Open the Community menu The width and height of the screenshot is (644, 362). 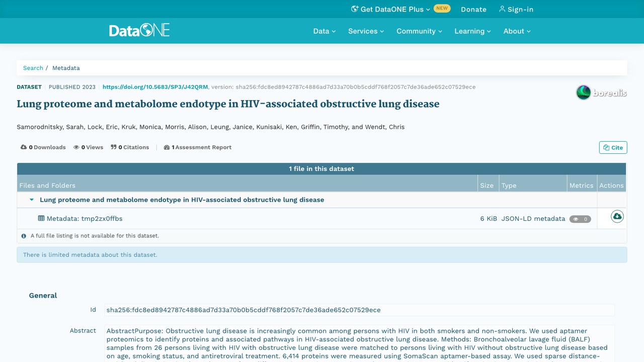419,31
